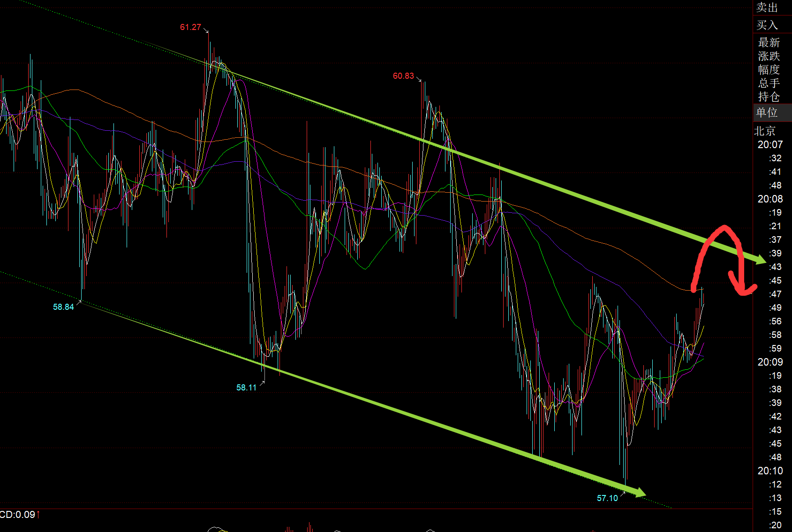Click the 买入 buy label
This screenshot has width=792, height=532.
767,25
